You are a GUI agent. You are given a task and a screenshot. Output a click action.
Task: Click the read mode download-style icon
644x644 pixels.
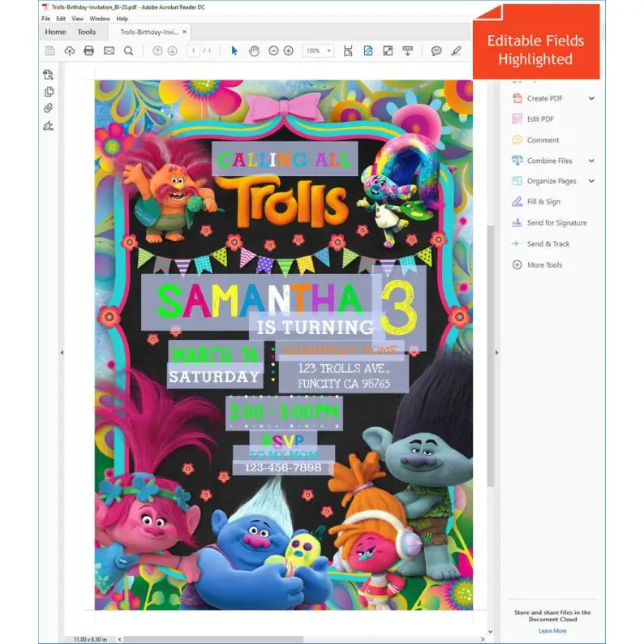407,50
